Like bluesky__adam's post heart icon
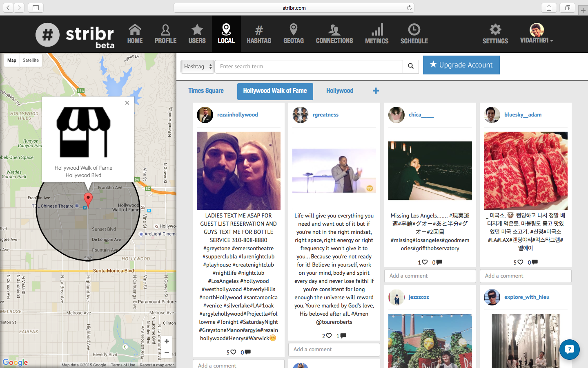Image resolution: width=588 pixels, height=368 pixels. pos(520,262)
